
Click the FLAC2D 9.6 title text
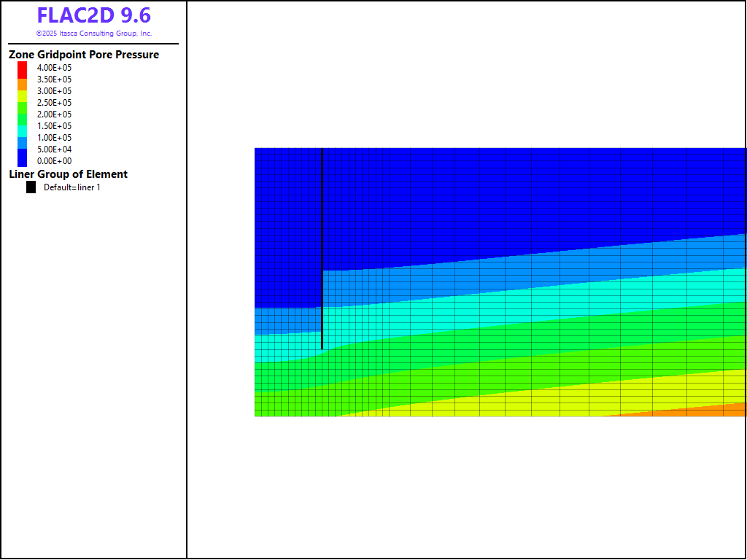[93, 15]
